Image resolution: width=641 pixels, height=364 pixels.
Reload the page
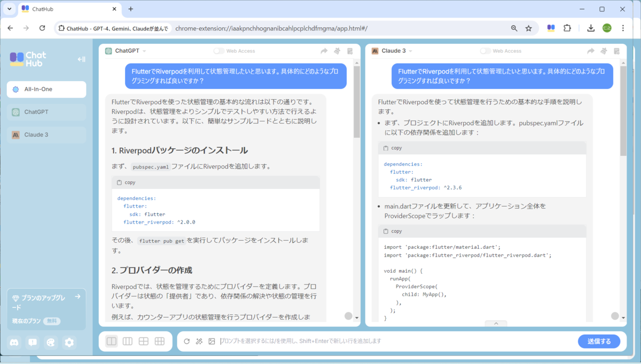click(x=42, y=28)
